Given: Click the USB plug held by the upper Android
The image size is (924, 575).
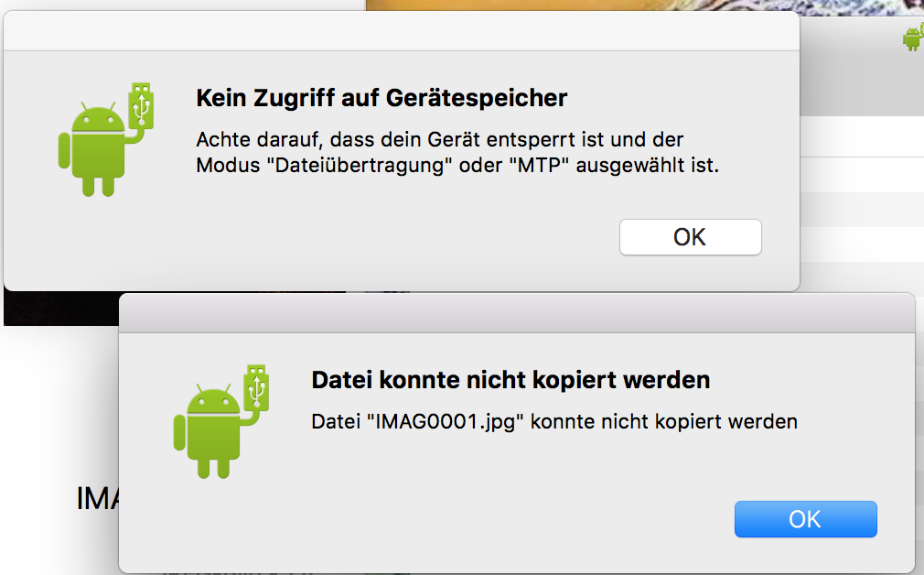Looking at the screenshot, I should click(x=142, y=105).
